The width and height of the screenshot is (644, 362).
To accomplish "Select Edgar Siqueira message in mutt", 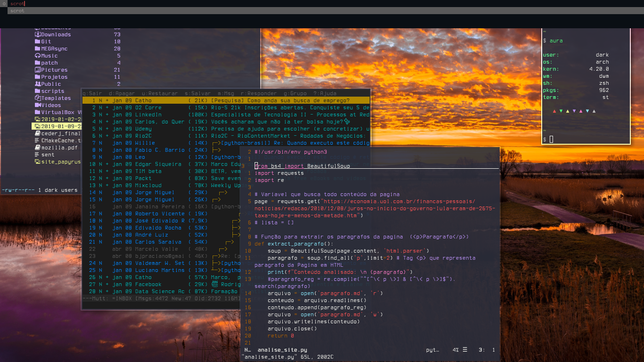I will pos(161,164).
